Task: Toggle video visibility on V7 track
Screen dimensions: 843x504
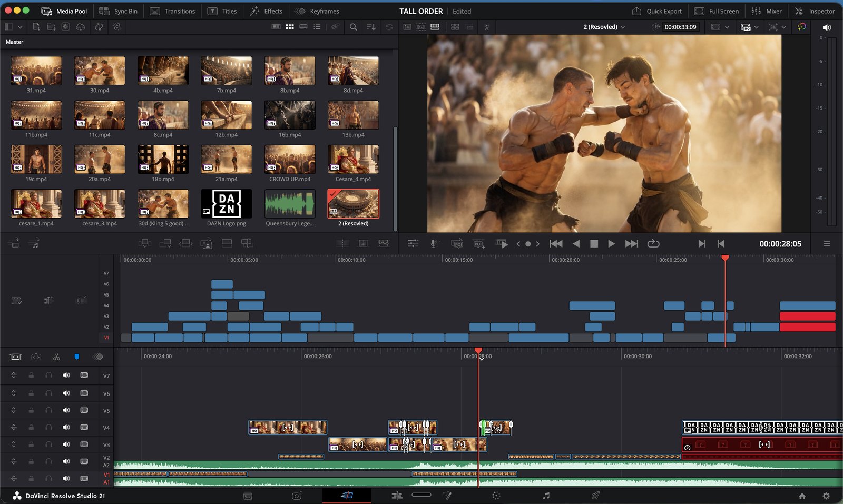Action: click(84, 375)
